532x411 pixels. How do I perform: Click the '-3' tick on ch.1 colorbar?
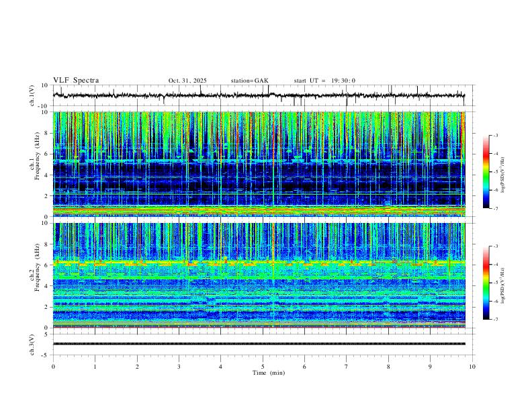(495, 135)
